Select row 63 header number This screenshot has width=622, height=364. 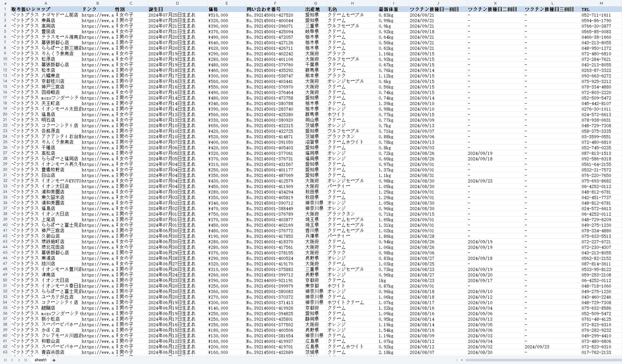point(5,352)
